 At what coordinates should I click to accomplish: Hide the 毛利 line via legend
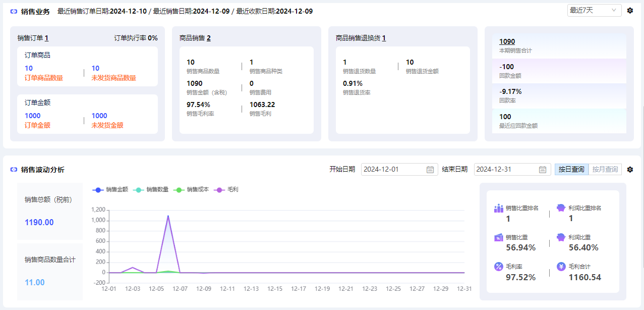(x=226, y=190)
